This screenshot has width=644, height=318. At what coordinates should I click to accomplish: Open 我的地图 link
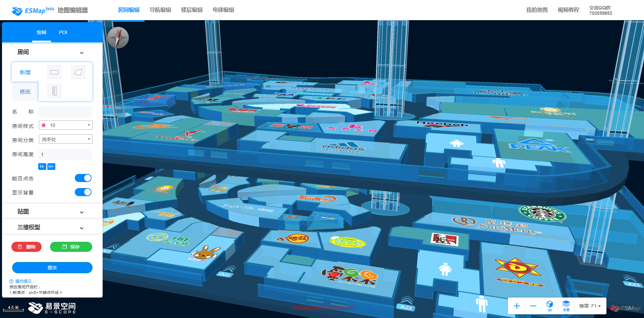click(537, 10)
